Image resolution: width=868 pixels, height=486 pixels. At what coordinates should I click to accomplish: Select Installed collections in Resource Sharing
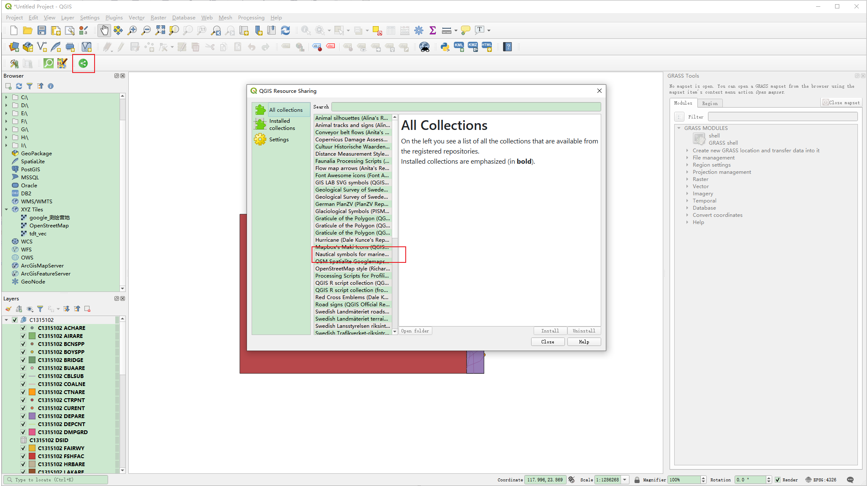[x=282, y=124]
